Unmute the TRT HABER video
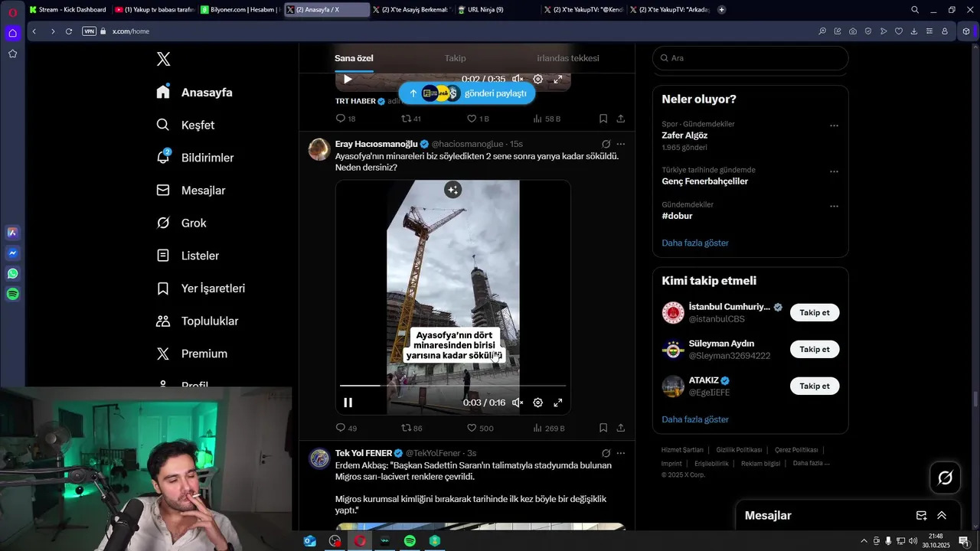The width and height of the screenshot is (980, 551). (518, 79)
